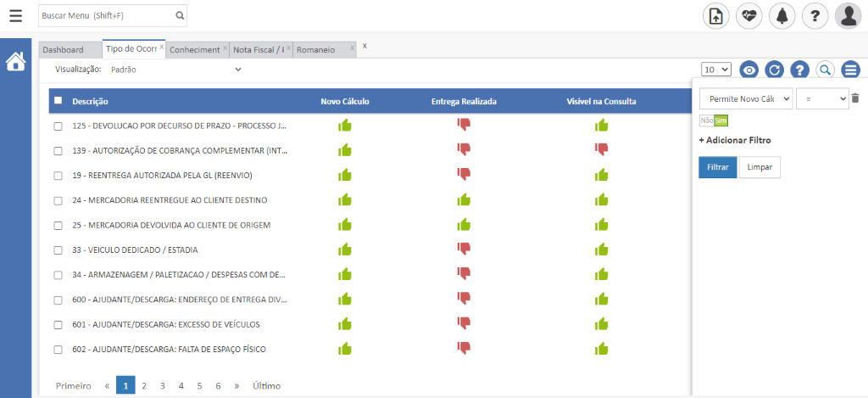Viewport: 868px width, 398px height.
Task: Click the + Adicionar Filtro link
Action: [x=734, y=140]
